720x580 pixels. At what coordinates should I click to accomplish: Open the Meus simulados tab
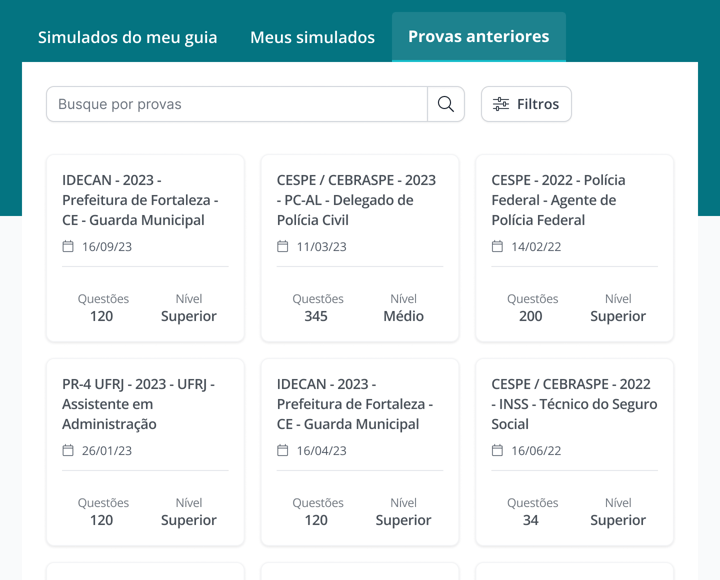tap(312, 38)
